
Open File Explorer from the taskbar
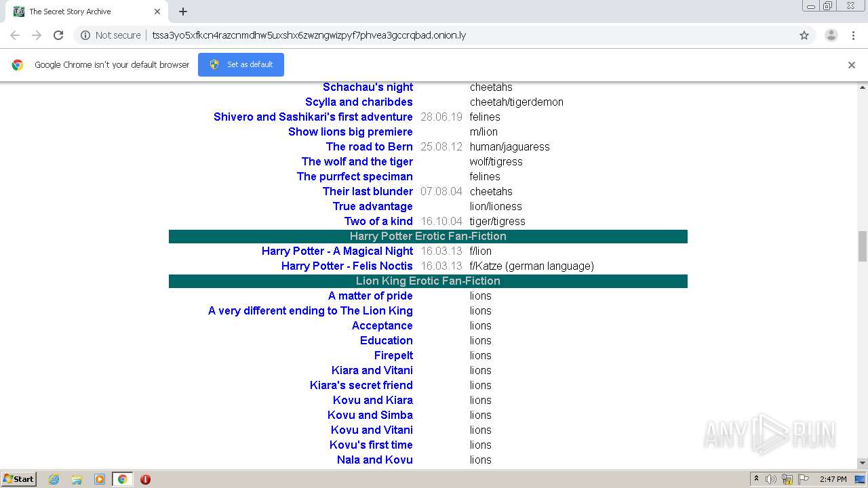pyautogui.click(x=77, y=479)
